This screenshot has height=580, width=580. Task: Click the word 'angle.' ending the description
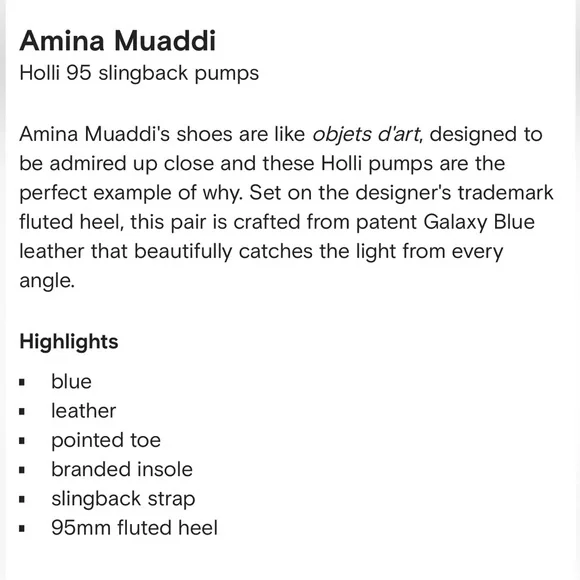(x=47, y=281)
